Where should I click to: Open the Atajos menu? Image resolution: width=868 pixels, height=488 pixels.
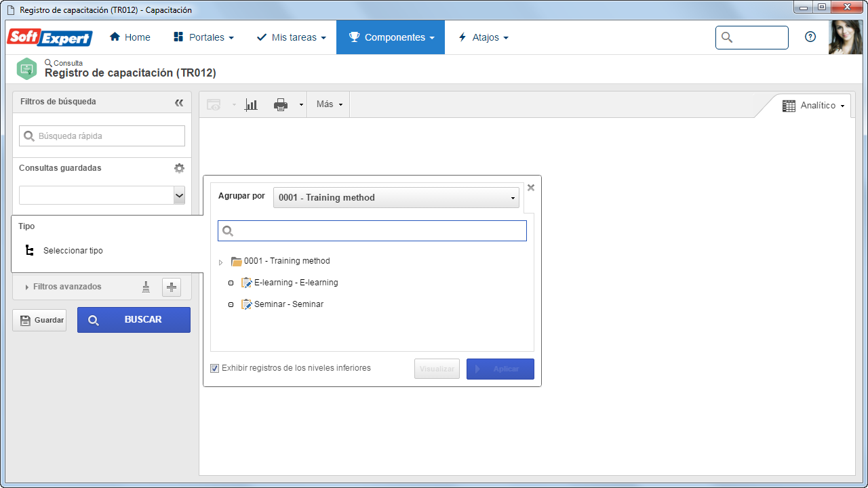pos(483,37)
